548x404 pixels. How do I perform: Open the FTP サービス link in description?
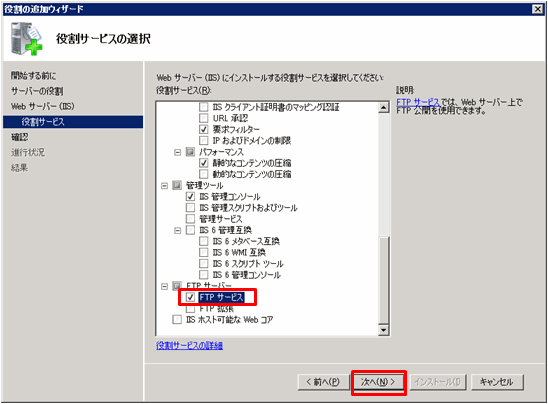418,102
